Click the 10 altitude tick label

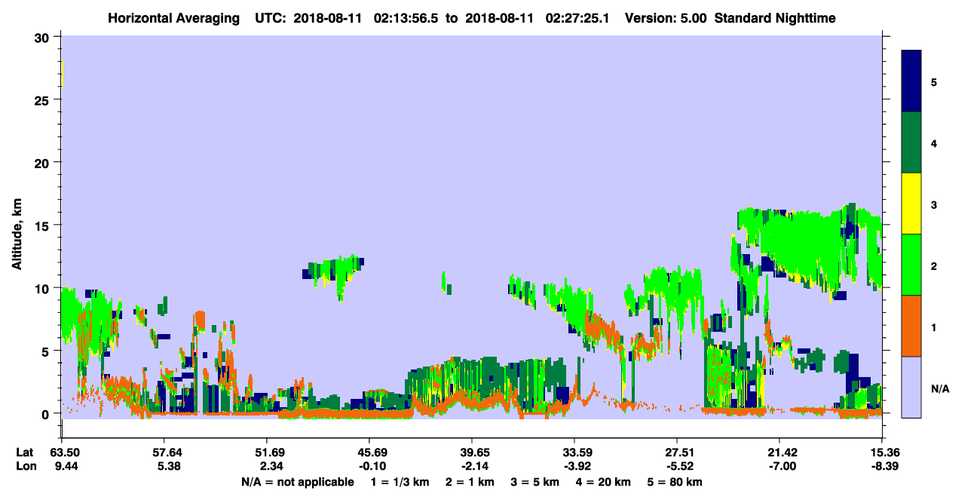point(44,288)
